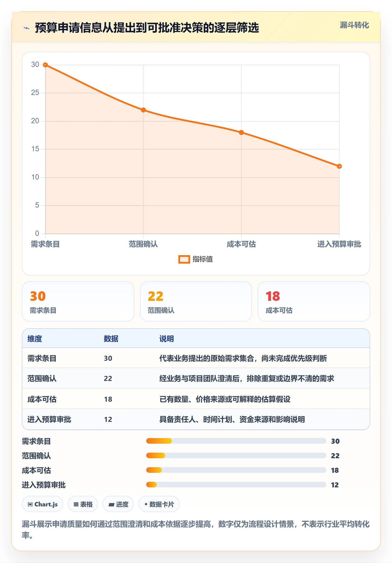Click the 需求条目 progress label

click(x=36, y=441)
